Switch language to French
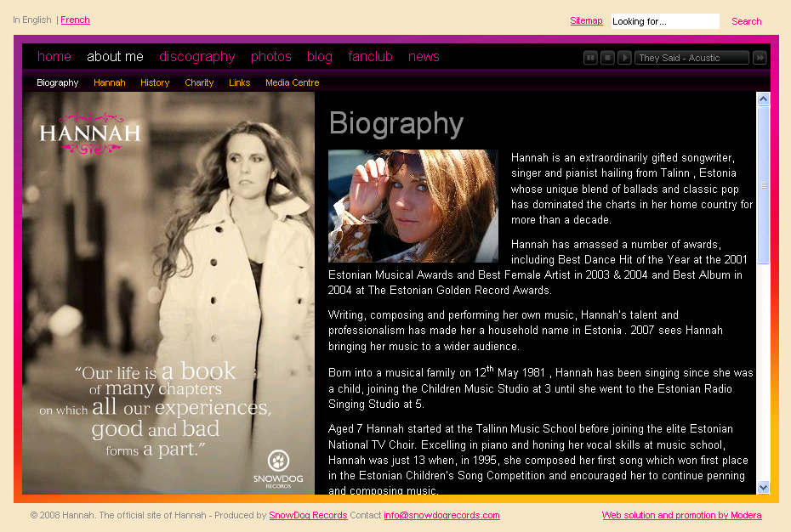The width and height of the screenshot is (791, 532). (x=75, y=20)
